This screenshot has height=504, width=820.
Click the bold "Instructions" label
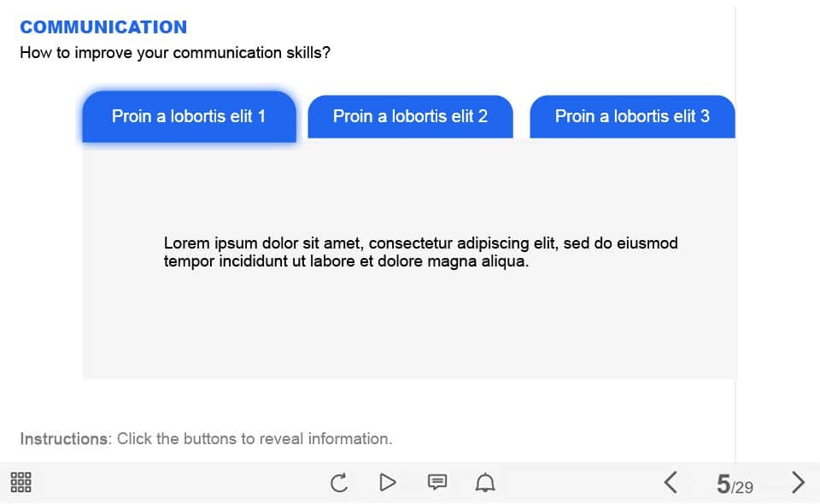tap(64, 439)
